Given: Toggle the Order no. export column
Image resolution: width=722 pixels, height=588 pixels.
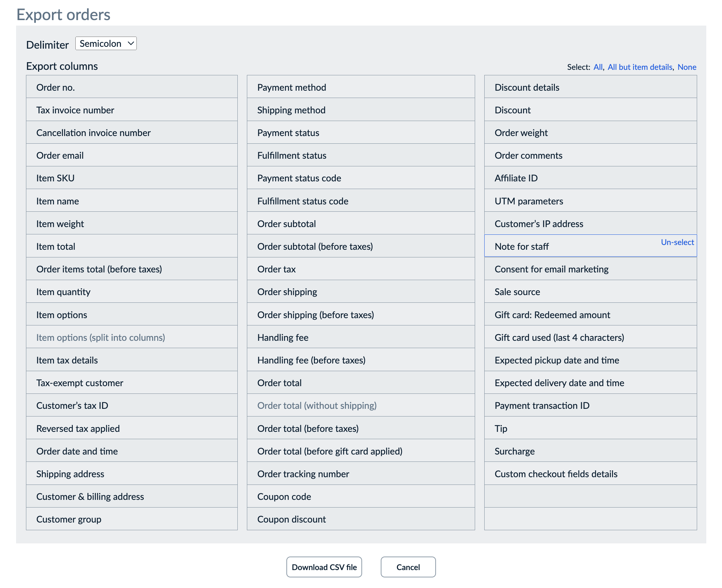Looking at the screenshot, I should [x=132, y=87].
